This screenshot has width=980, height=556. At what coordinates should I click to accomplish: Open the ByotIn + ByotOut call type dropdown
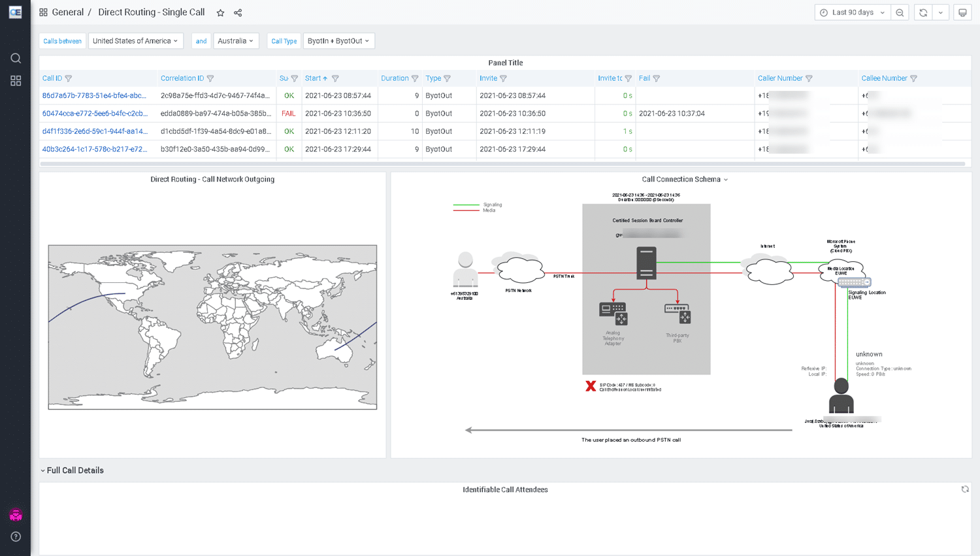coord(338,41)
